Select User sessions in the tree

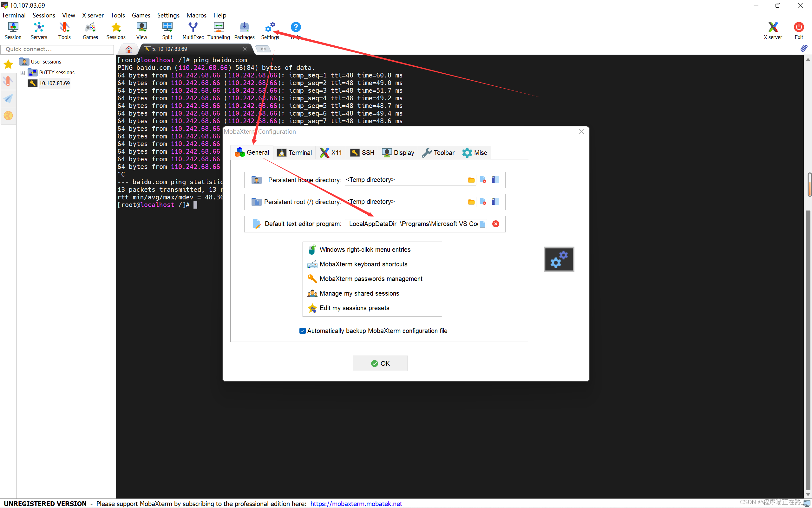point(46,62)
